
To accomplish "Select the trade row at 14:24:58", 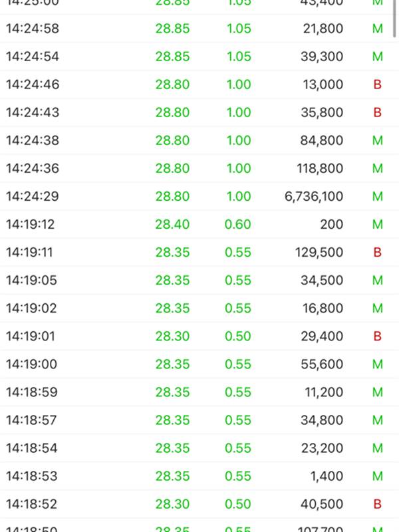I will (x=199, y=29).
